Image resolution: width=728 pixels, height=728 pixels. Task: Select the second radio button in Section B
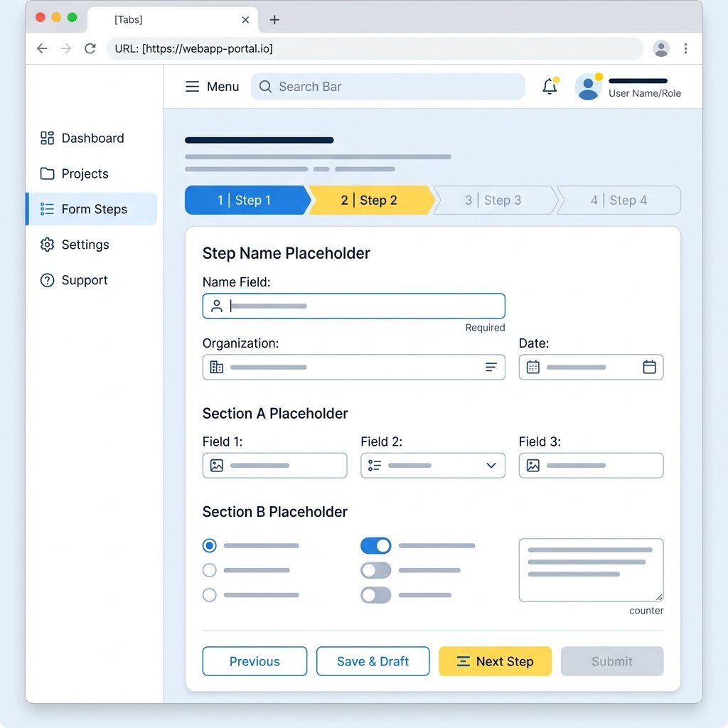click(210, 570)
